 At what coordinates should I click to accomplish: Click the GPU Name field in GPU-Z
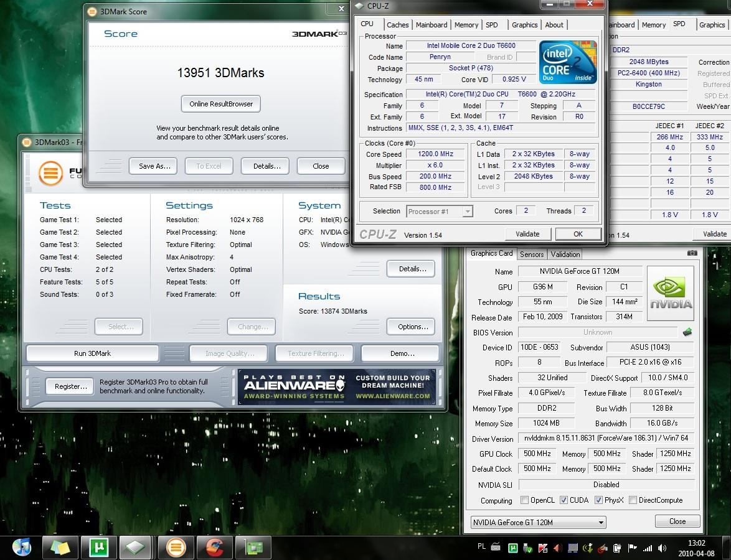[x=580, y=271]
